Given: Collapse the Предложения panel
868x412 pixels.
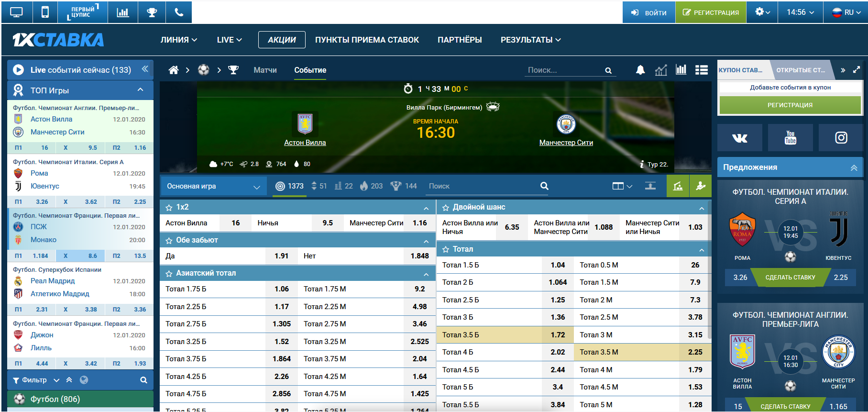Looking at the screenshot, I should click(x=854, y=167).
